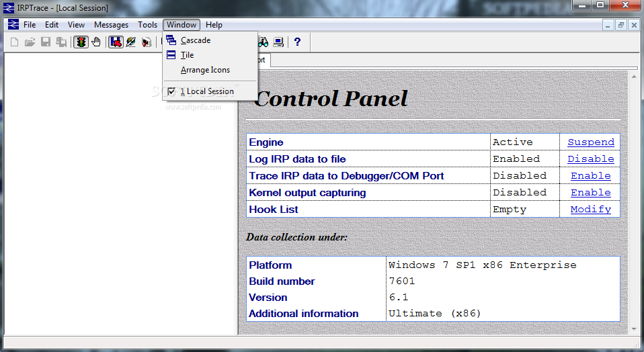Open the Help menu
The image size is (644, 352).
(214, 25)
